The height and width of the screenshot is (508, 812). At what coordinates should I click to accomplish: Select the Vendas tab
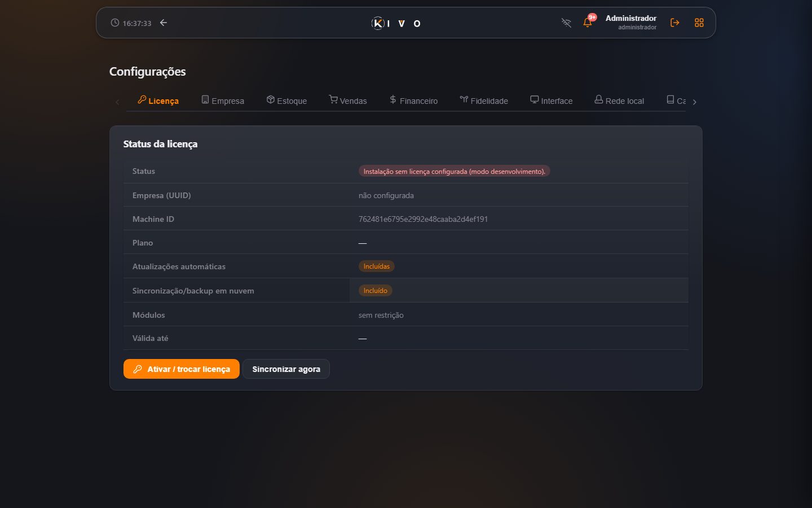(348, 100)
